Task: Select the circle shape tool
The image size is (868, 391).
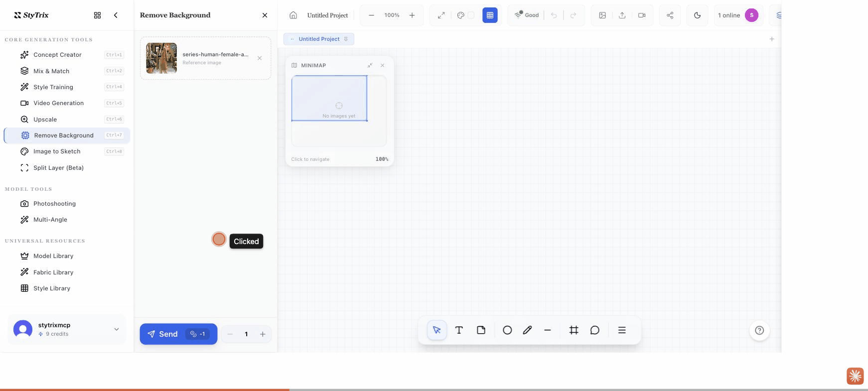Action: click(507, 330)
